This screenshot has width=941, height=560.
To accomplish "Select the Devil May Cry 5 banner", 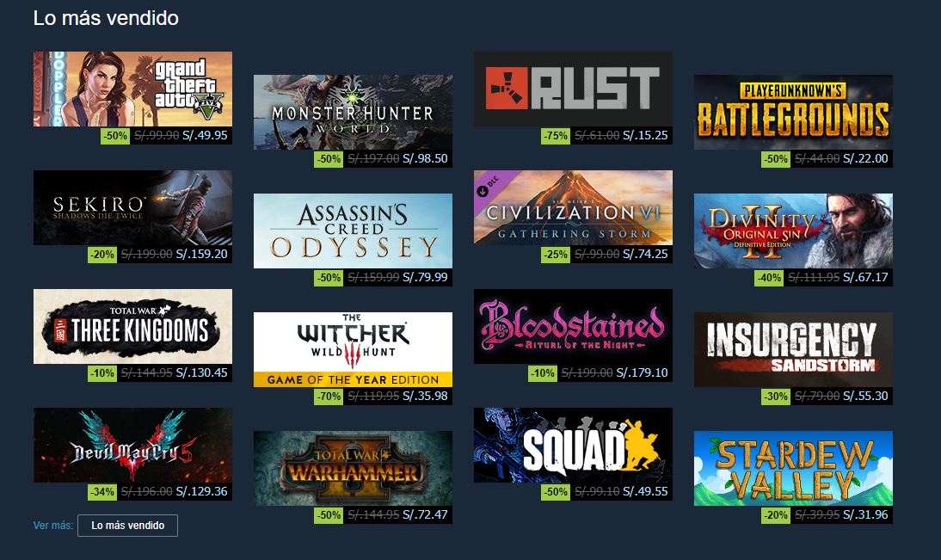I will coord(132,446).
